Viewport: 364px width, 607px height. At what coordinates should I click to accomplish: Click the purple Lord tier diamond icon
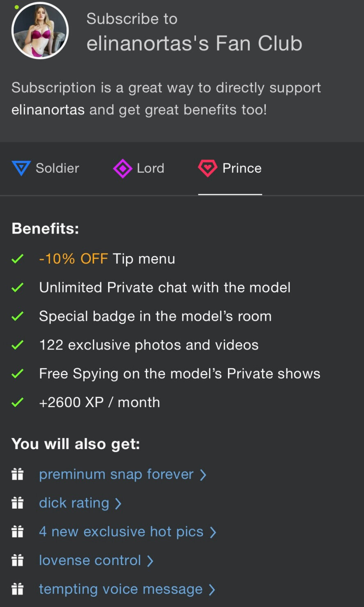click(122, 169)
